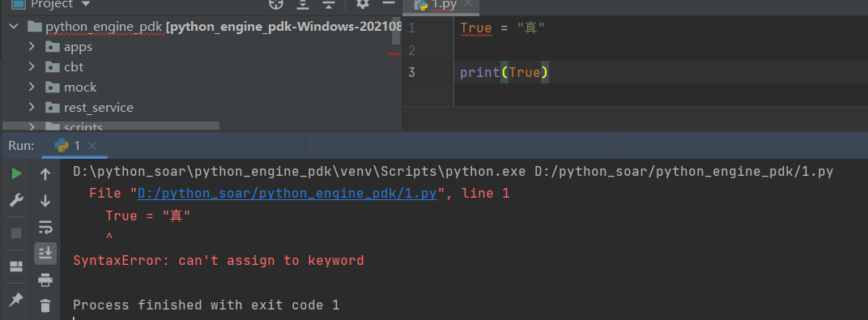
Task: Expand the apps folder chevron
Action: click(32, 46)
